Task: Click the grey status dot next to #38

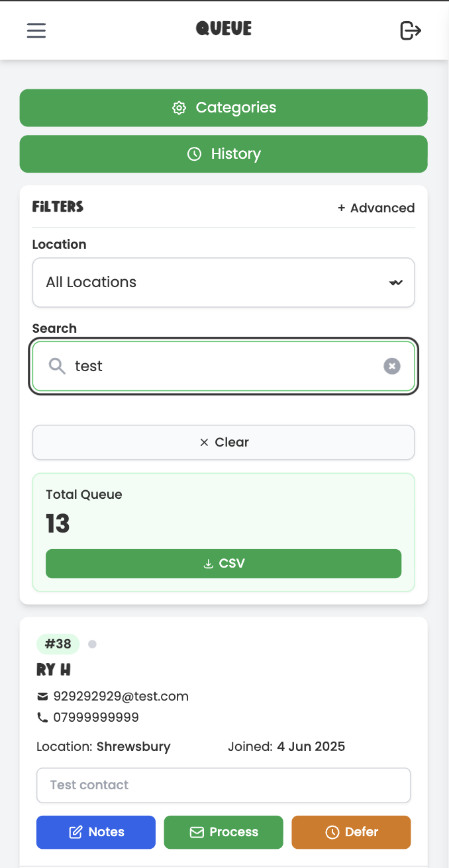Action: click(92, 644)
